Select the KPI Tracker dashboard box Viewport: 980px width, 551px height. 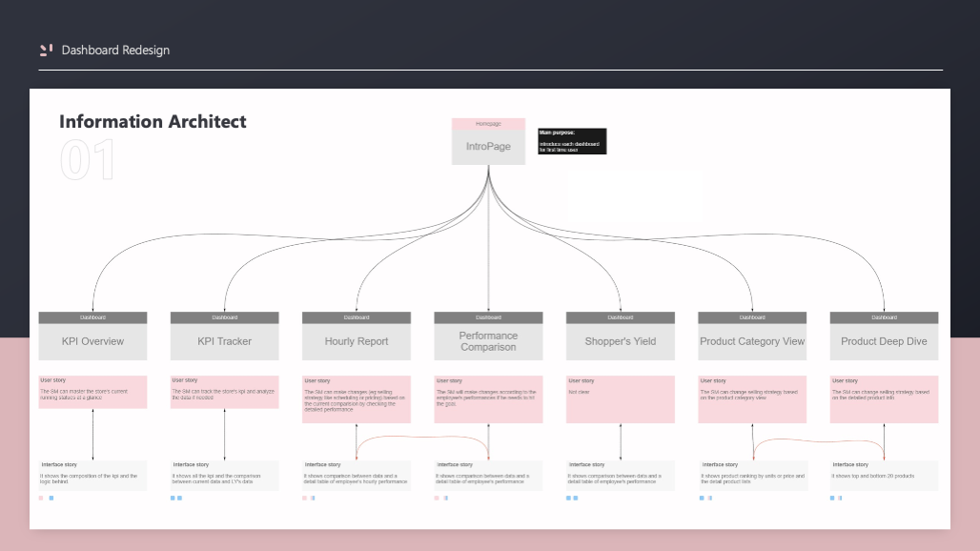pos(225,341)
